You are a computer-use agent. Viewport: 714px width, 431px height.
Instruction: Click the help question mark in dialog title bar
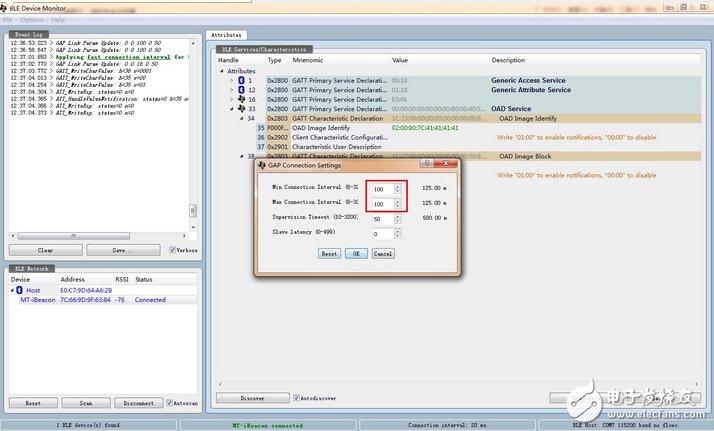point(427,163)
